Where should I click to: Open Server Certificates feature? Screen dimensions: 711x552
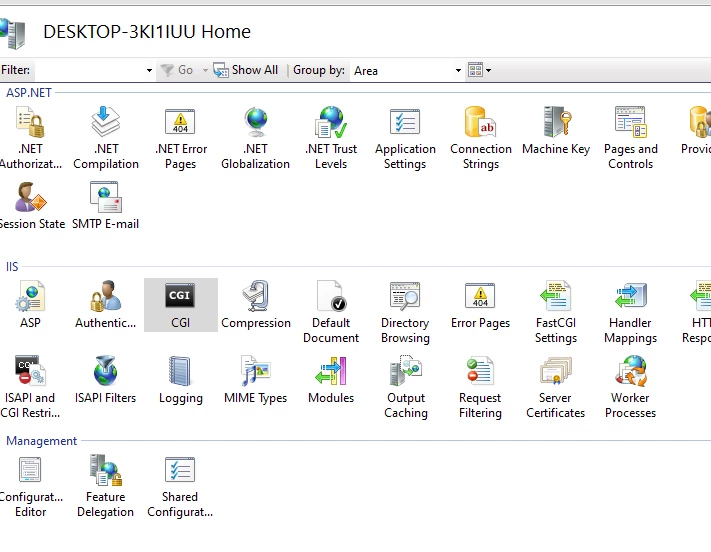pyautogui.click(x=555, y=387)
